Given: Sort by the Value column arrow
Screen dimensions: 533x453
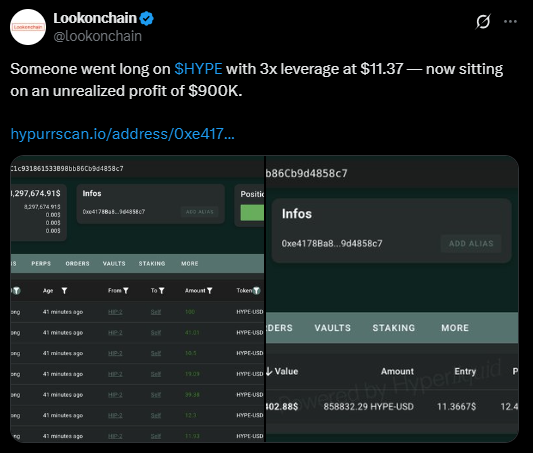Looking at the screenshot, I should [x=269, y=371].
